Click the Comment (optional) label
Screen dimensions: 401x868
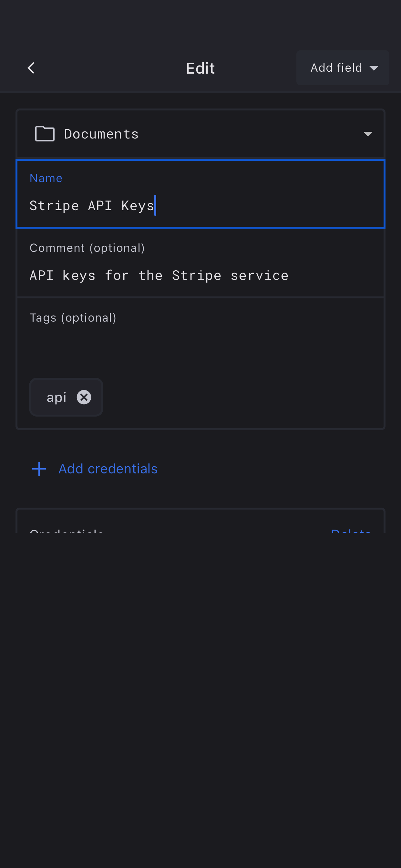tap(87, 248)
